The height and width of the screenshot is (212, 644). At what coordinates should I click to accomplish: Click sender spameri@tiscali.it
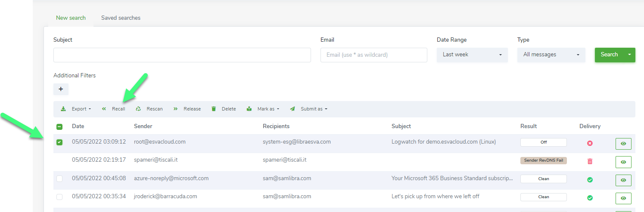tap(156, 160)
